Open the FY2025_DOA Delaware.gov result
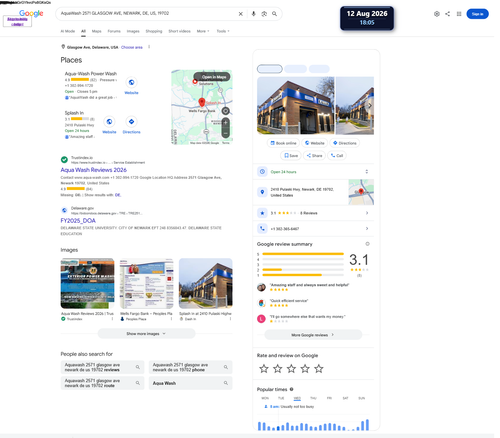The image size is (500, 438). click(78, 221)
